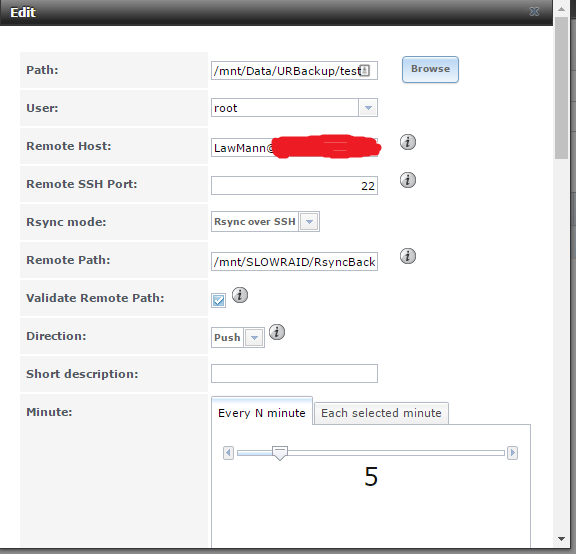Click the minute slider handle
Screen dimensions: 576x554
[280, 453]
